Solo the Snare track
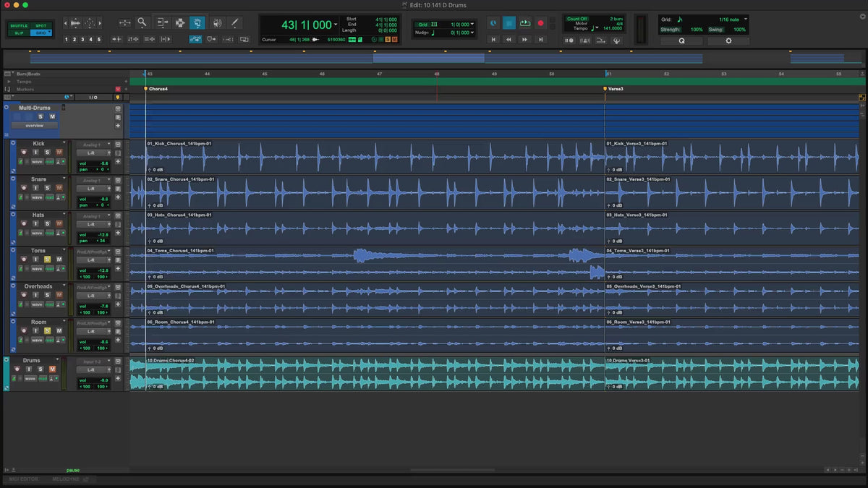Screen dimensions: 868x488 [x=47, y=188]
